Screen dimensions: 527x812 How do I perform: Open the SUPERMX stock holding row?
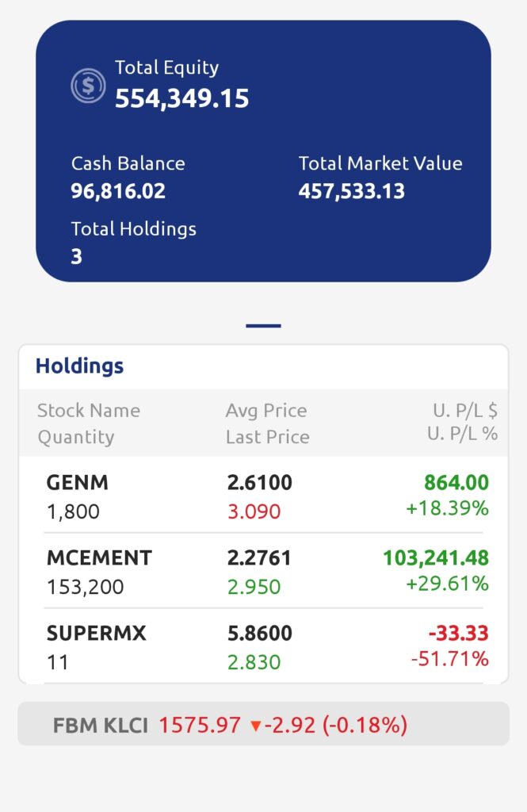point(263,645)
